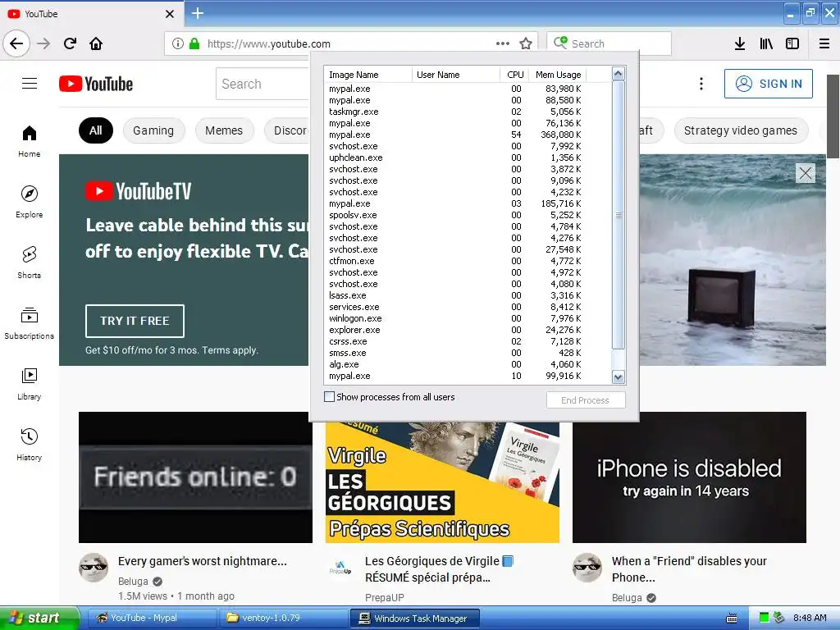Switch to YouTube - Mypal taskbar button

[150, 619]
